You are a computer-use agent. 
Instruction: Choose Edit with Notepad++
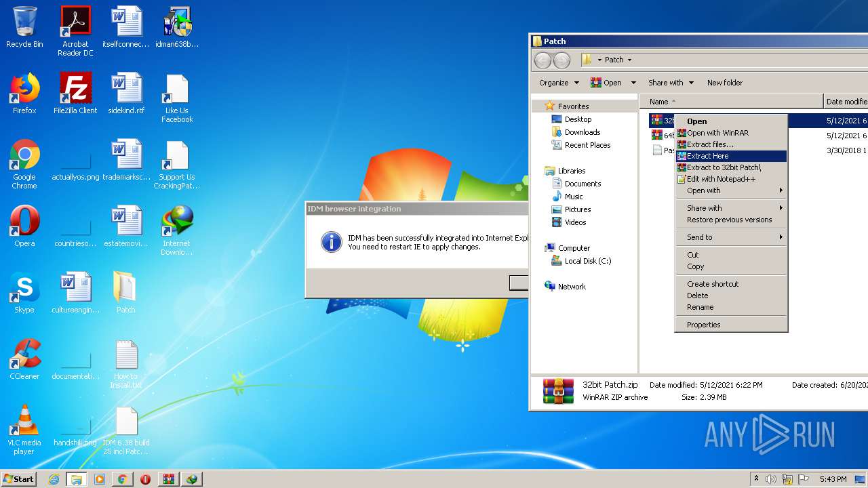[x=731, y=179]
